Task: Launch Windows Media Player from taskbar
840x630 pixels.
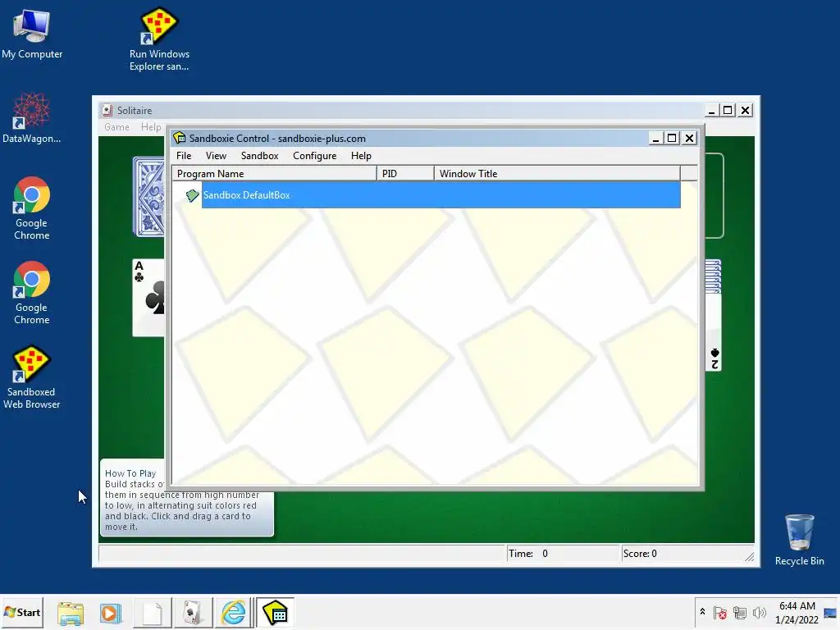Action: pyautogui.click(x=111, y=613)
